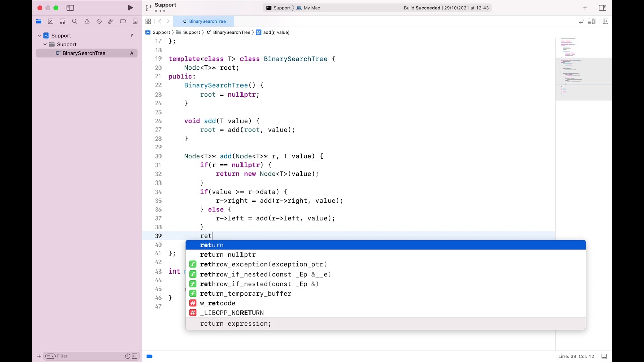This screenshot has width=644, height=362.
Task: Click line number 30 gutter
Action: pyautogui.click(x=158, y=156)
